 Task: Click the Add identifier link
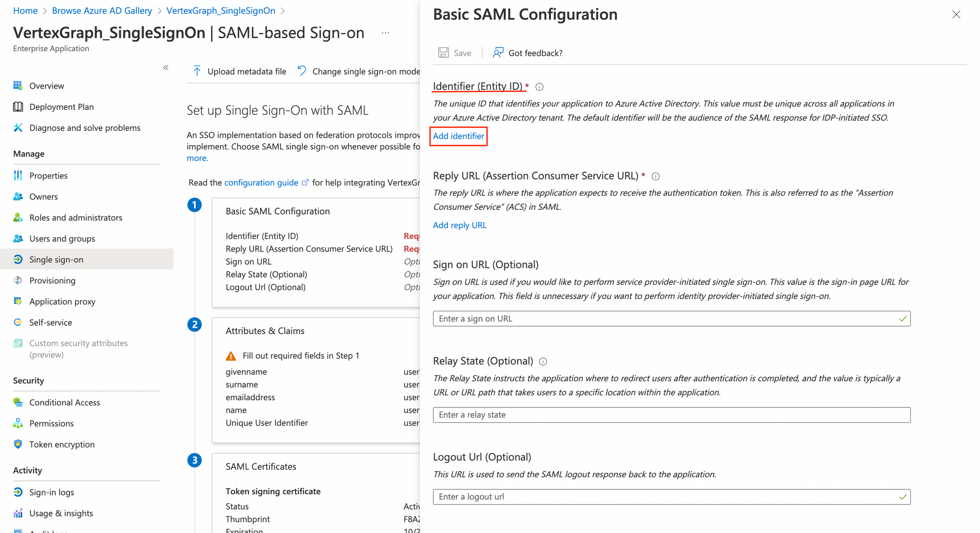coord(459,136)
